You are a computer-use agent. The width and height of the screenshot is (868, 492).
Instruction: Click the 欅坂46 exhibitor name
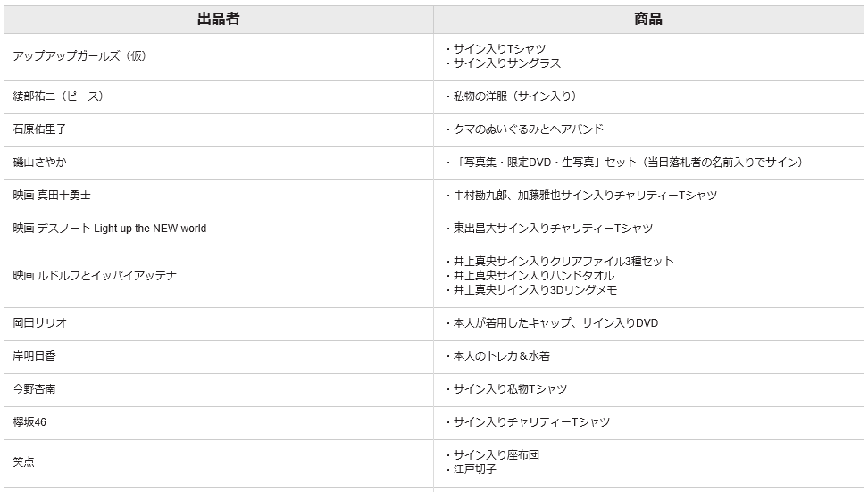pyautogui.click(x=29, y=422)
